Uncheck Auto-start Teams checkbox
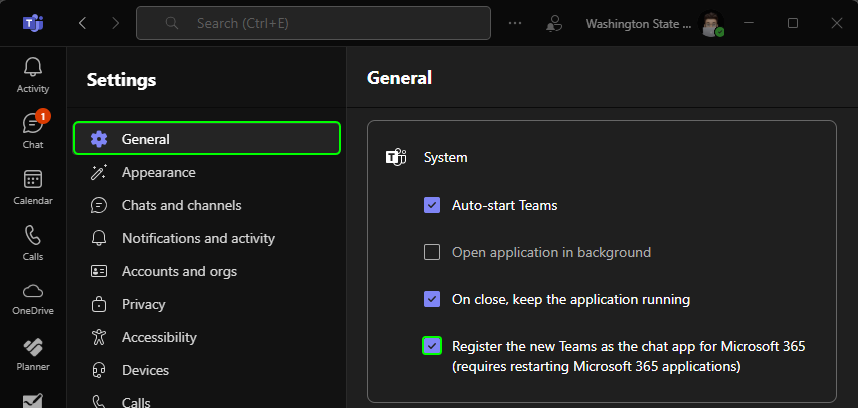Image resolution: width=858 pixels, height=408 pixels. 432,205
